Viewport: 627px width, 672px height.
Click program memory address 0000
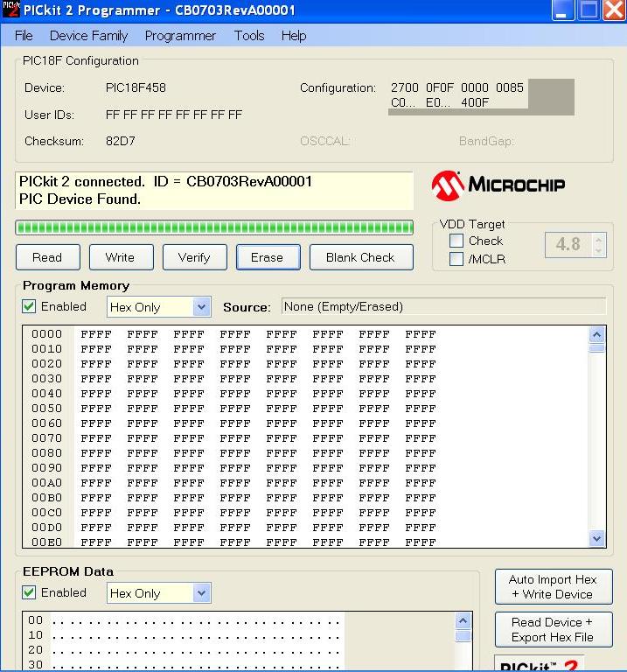click(x=46, y=334)
